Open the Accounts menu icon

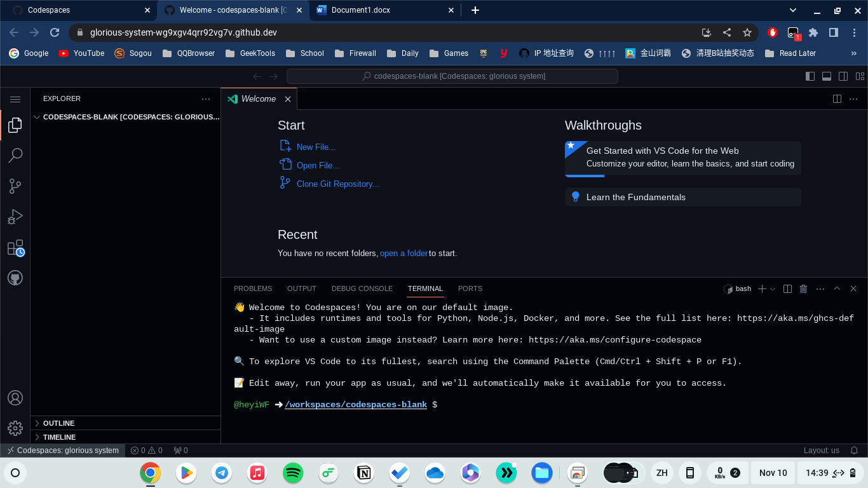pyautogui.click(x=15, y=398)
